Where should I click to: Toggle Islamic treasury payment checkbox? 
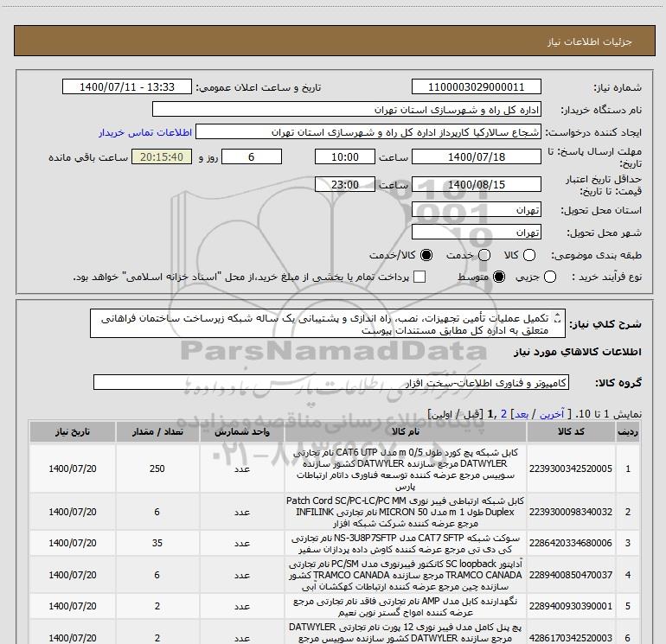(419, 277)
